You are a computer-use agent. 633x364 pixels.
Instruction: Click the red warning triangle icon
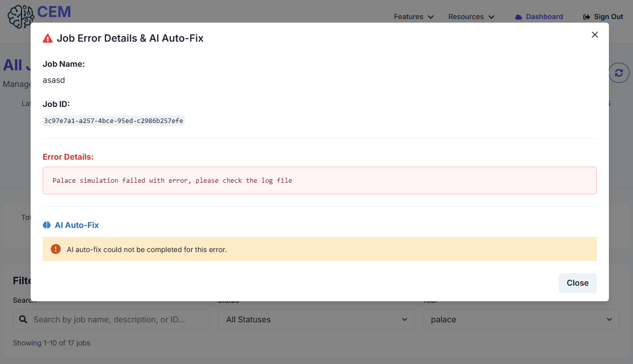click(x=48, y=38)
